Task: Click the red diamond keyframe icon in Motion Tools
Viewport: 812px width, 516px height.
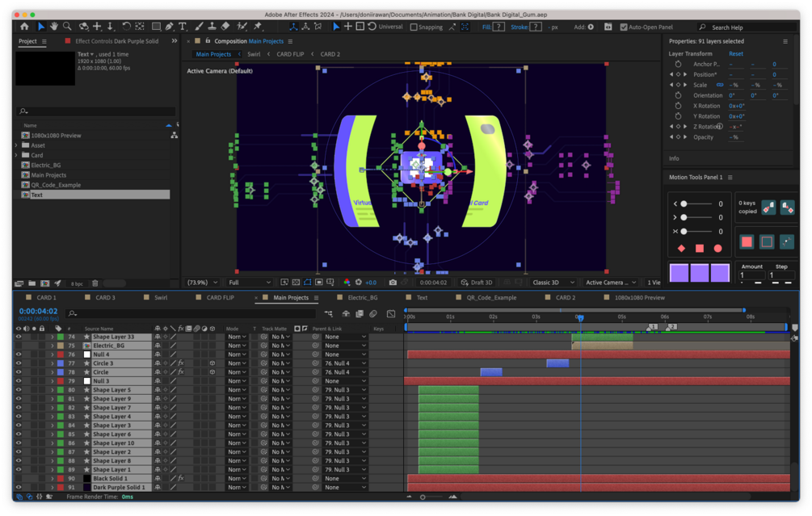Action: (681, 249)
